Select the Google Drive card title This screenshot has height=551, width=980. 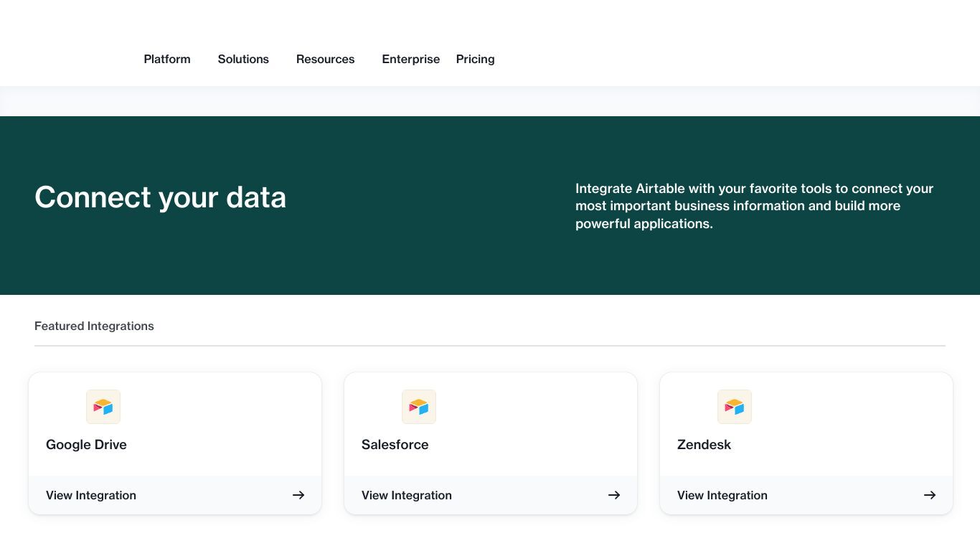pyautogui.click(x=86, y=444)
